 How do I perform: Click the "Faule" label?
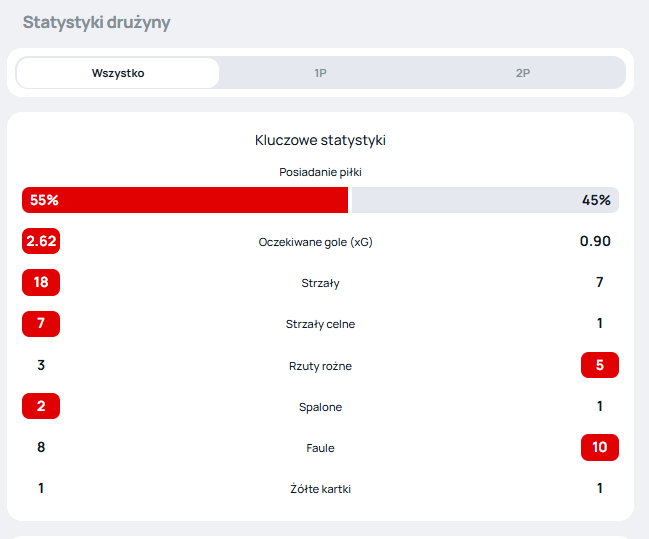pyautogui.click(x=320, y=448)
